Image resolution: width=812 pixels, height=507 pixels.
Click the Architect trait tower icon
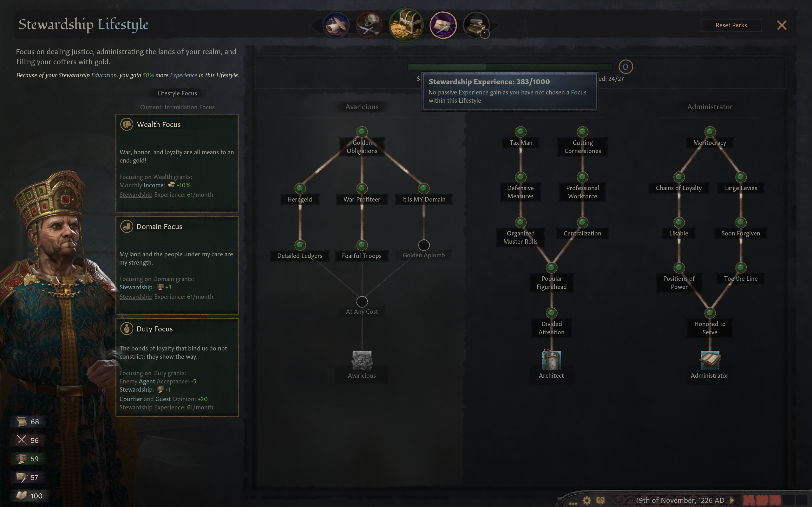(551, 360)
